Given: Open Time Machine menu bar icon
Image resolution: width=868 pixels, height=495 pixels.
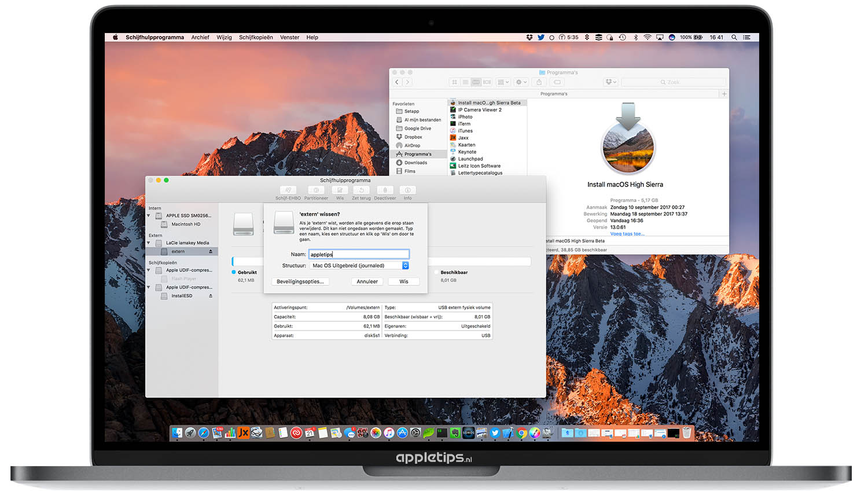Looking at the screenshot, I should pyautogui.click(x=622, y=37).
